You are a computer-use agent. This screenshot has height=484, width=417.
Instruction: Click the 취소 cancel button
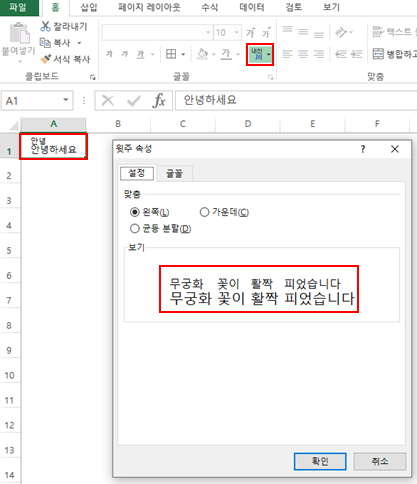point(380,461)
